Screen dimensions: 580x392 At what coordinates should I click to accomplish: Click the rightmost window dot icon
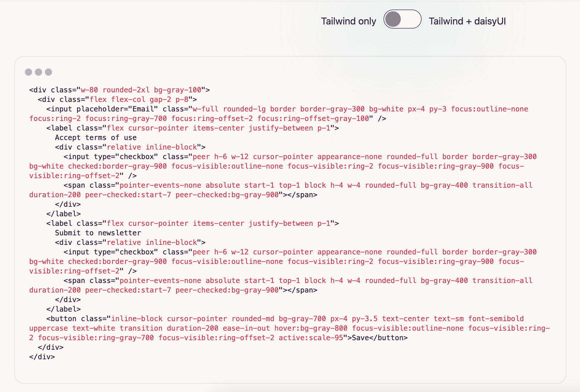coord(49,72)
